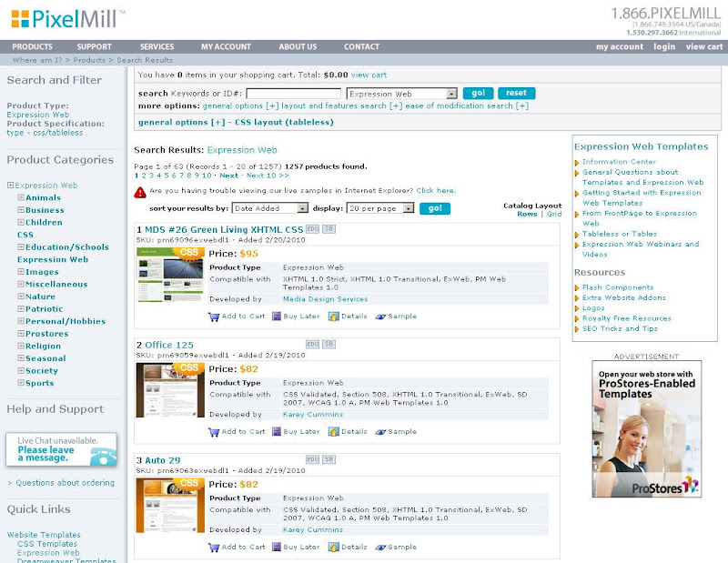The height and width of the screenshot is (563, 728).
Task: Open Details icon for Auto 29
Action: 333,548
